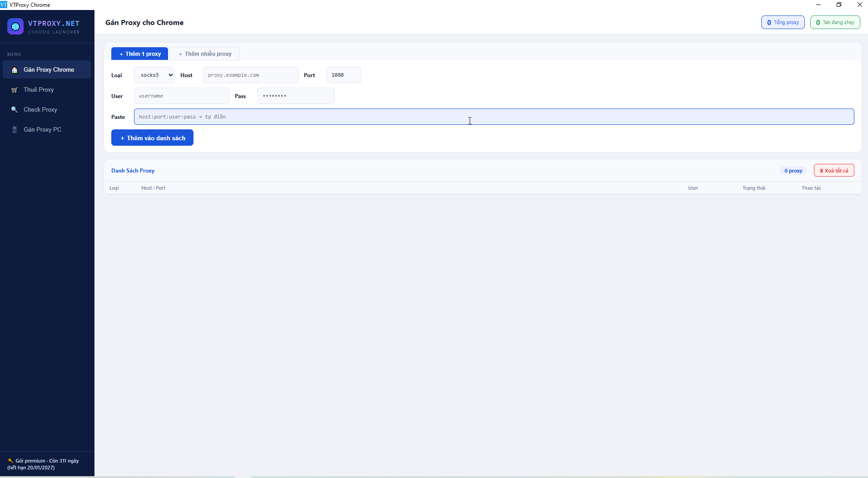Click the VTPROXY.NET logo icon

coord(15,26)
